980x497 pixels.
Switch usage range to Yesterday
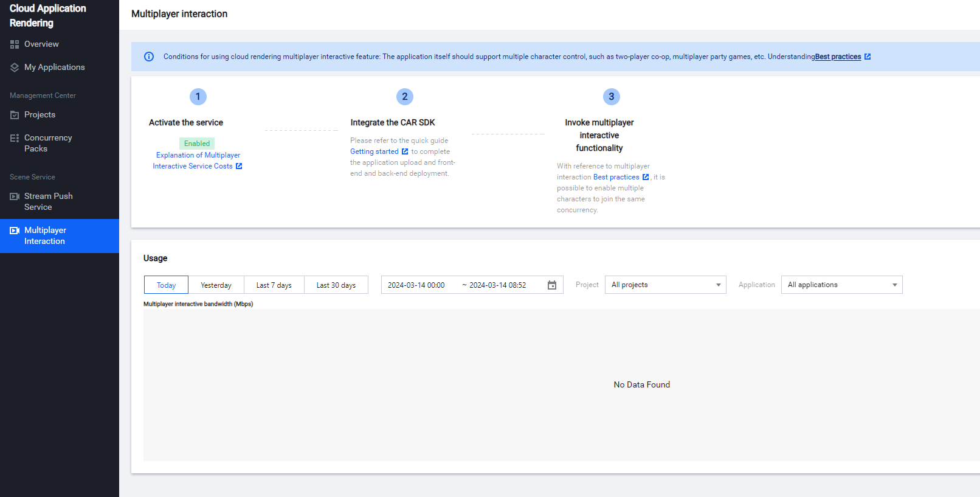click(216, 285)
